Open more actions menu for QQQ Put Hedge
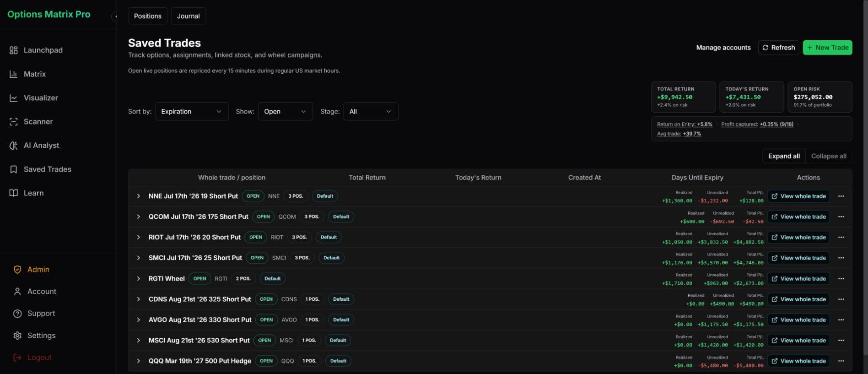The image size is (868, 374). [841, 361]
